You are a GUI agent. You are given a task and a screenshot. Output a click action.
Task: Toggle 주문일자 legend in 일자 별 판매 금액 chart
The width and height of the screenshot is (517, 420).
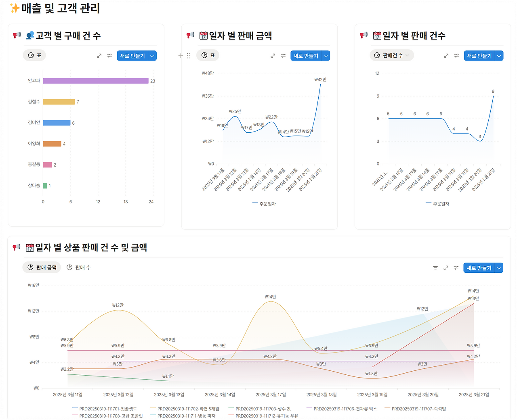[264, 204]
